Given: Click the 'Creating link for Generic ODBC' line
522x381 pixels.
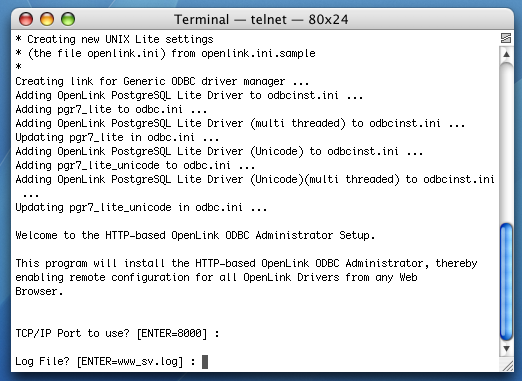Looking at the screenshot, I should tap(162, 81).
